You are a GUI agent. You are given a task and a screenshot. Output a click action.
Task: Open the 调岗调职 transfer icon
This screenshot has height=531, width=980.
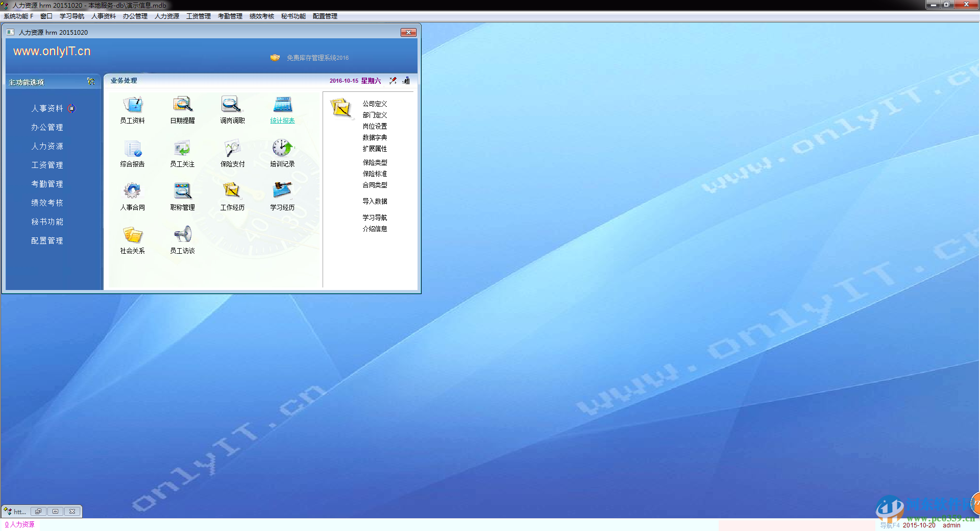[x=232, y=105]
